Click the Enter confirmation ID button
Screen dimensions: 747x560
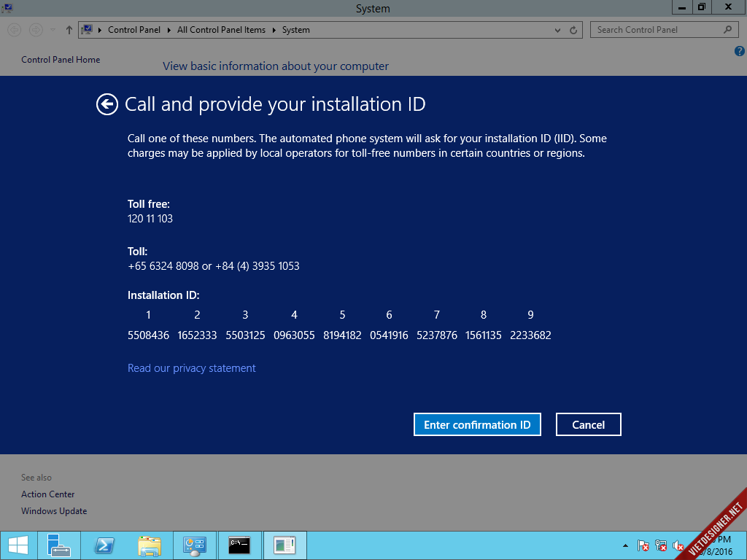477,425
